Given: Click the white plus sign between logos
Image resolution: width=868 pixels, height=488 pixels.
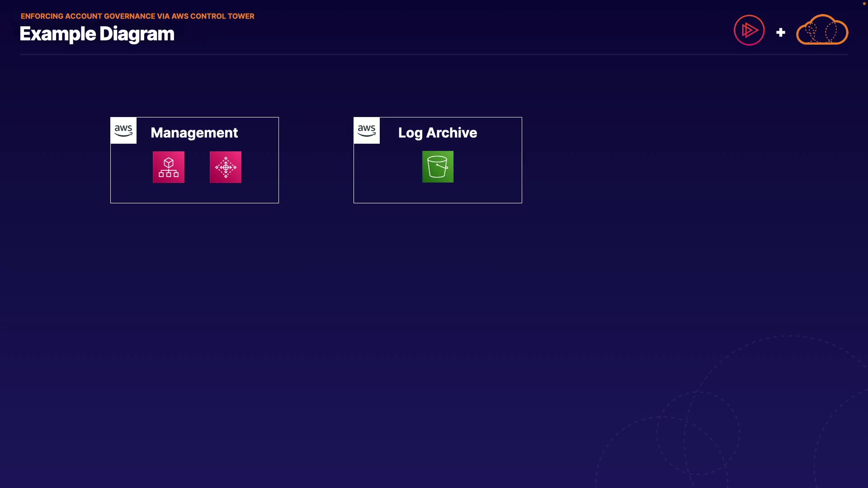Looking at the screenshot, I should (780, 33).
